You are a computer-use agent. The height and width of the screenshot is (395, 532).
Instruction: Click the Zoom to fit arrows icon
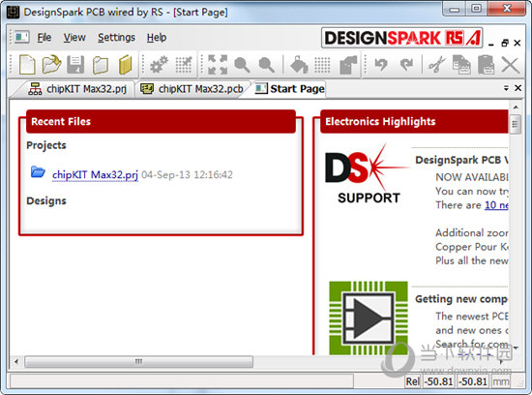click(x=218, y=64)
